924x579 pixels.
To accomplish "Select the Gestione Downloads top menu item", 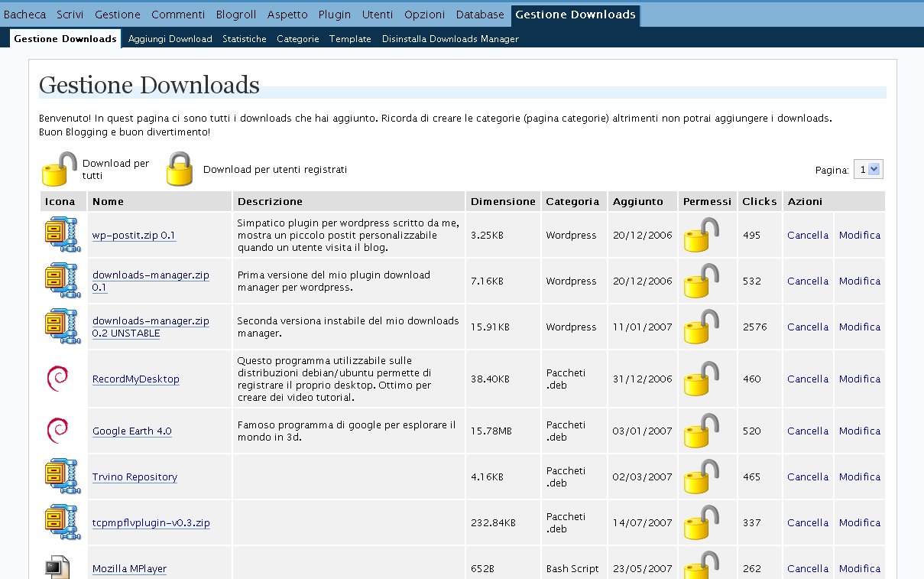I will (575, 15).
